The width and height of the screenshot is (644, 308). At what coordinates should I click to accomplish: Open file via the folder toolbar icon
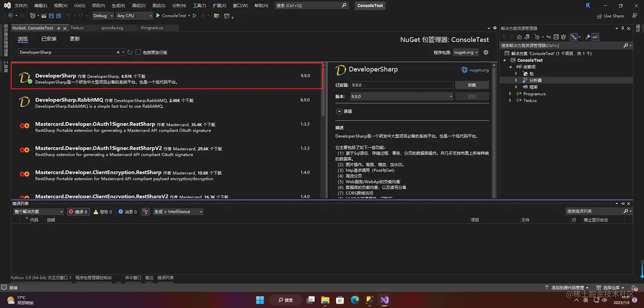[43, 16]
